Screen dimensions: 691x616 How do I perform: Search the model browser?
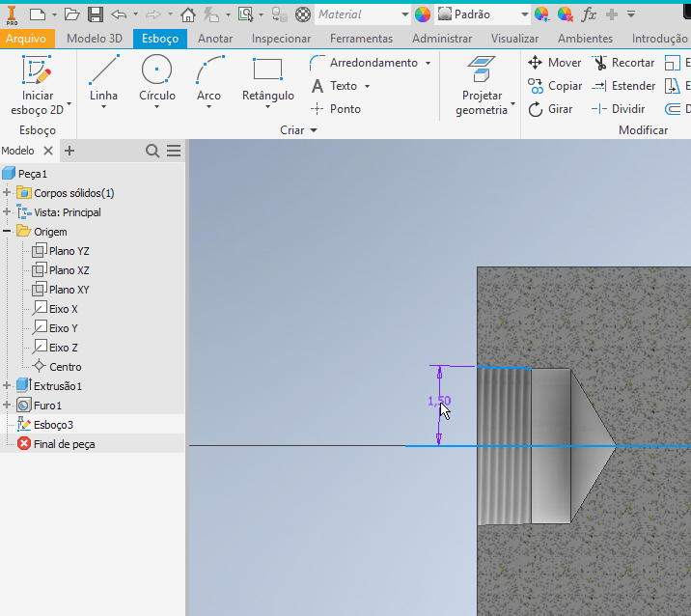tap(152, 151)
